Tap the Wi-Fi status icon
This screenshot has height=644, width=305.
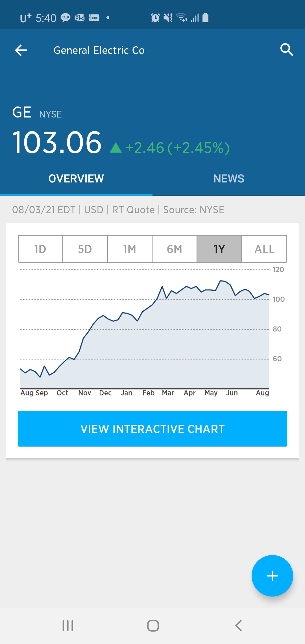click(x=182, y=18)
